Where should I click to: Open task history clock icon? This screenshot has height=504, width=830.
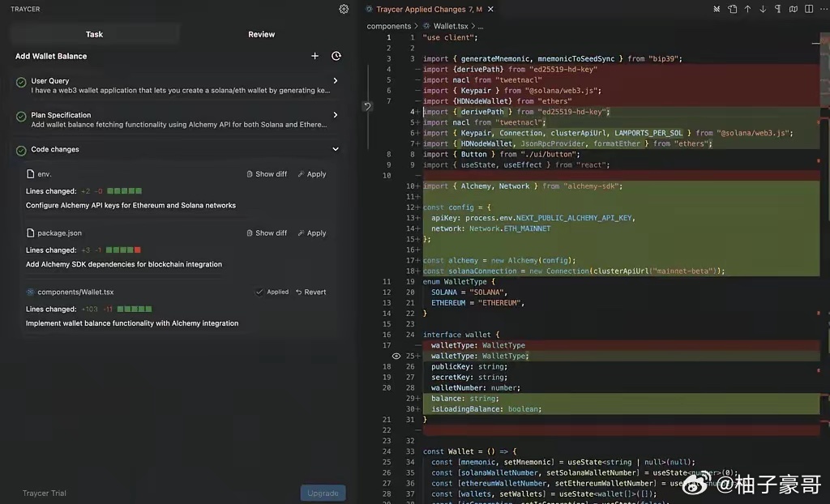336,56
